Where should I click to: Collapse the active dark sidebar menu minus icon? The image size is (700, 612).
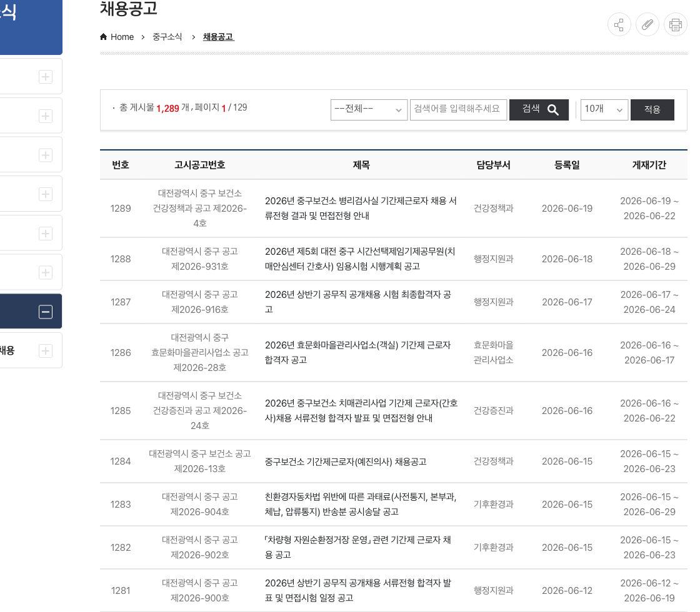46,312
